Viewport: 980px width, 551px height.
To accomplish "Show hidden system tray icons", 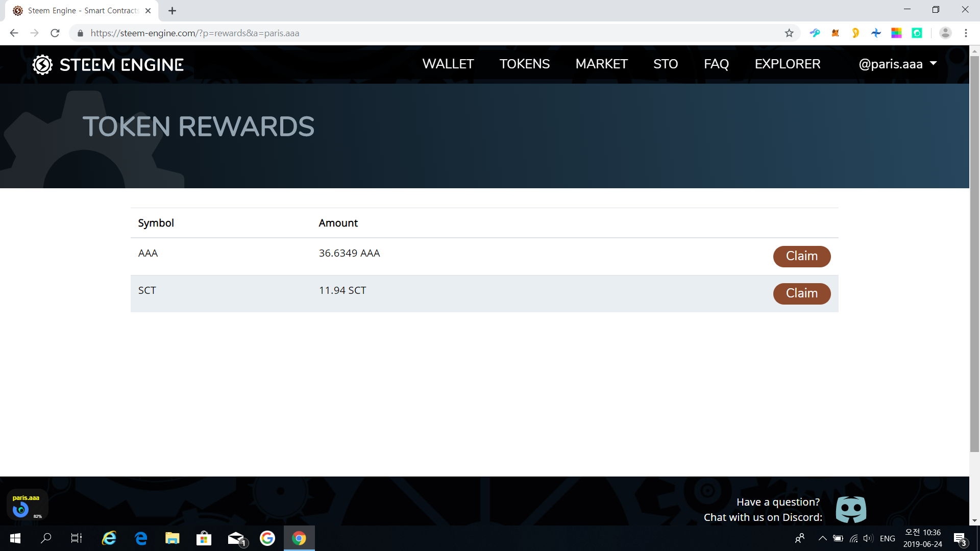I will pyautogui.click(x=822, y=538).
